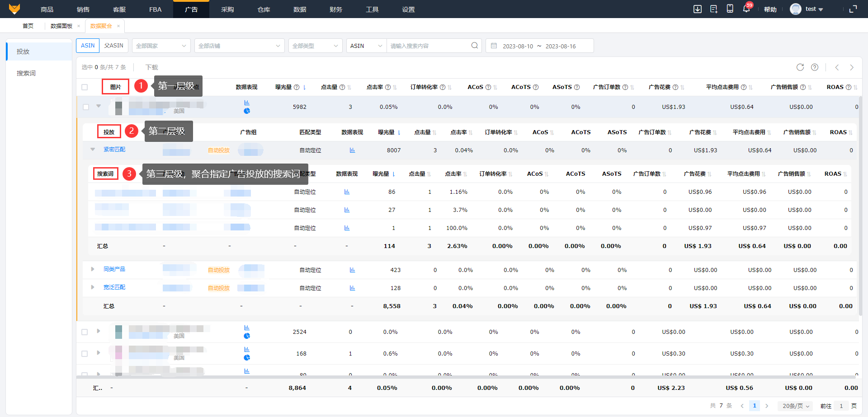This screenshot has width=868, height=417.
Task: Click the help question icon beside refresh
Action: 814,67
